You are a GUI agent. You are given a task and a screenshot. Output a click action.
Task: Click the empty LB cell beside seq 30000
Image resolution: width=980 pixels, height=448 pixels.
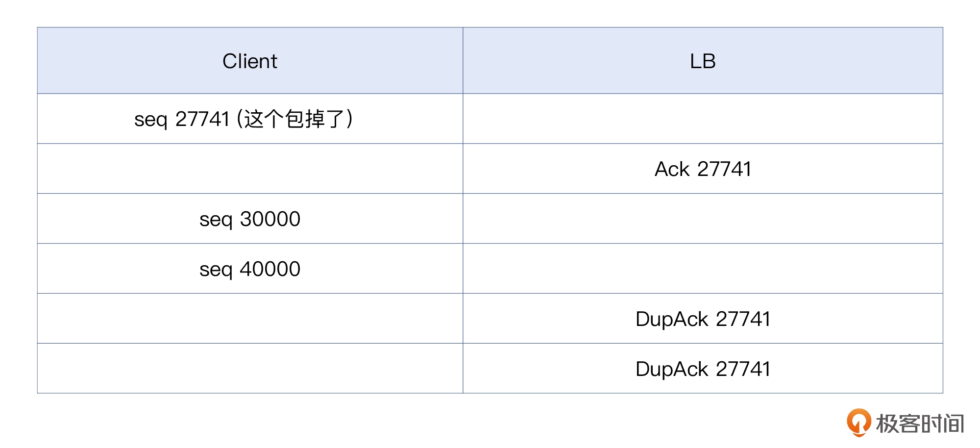(703, 219)
